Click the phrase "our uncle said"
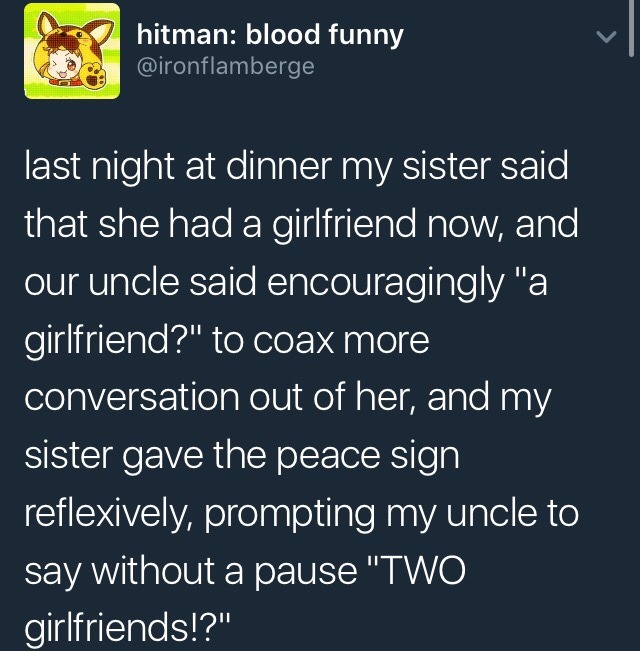 140,283
